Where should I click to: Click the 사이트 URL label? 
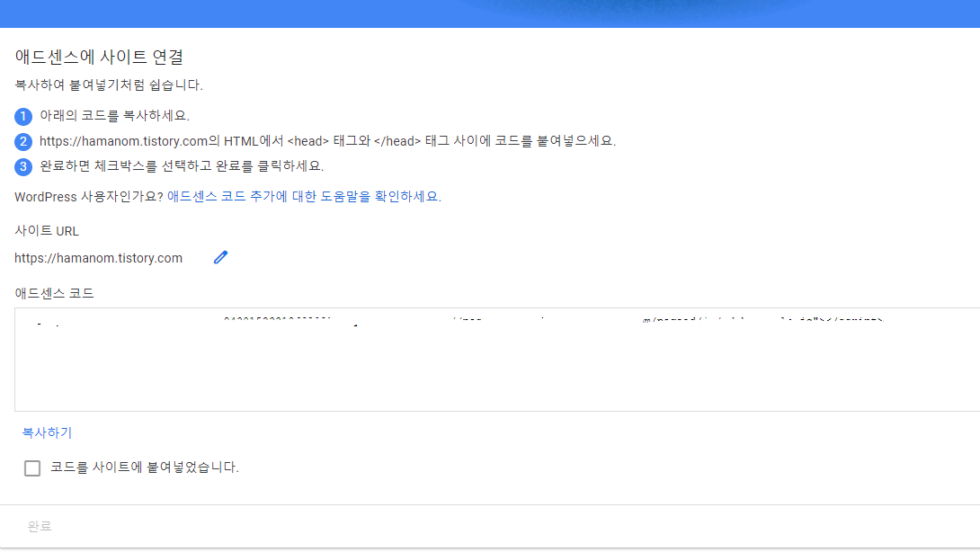47,231
